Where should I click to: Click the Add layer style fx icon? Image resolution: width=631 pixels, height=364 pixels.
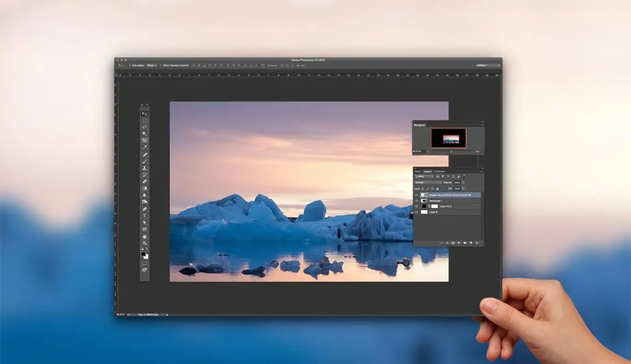[447, 243]
